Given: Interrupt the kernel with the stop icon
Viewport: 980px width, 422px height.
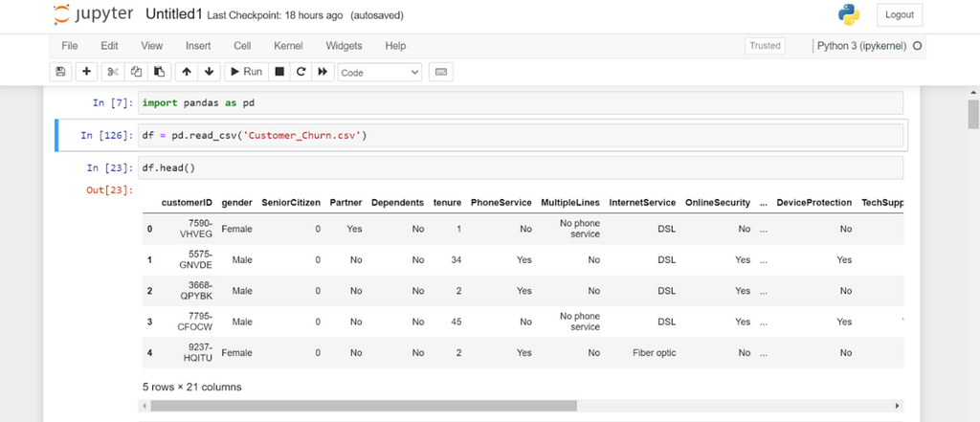Looking at the screenshot, I should coord(279,72).
